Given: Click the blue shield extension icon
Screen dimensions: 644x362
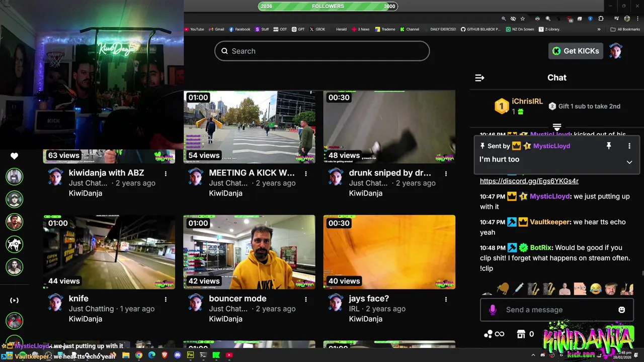Looking at the screenshot, I should [590, 19].
